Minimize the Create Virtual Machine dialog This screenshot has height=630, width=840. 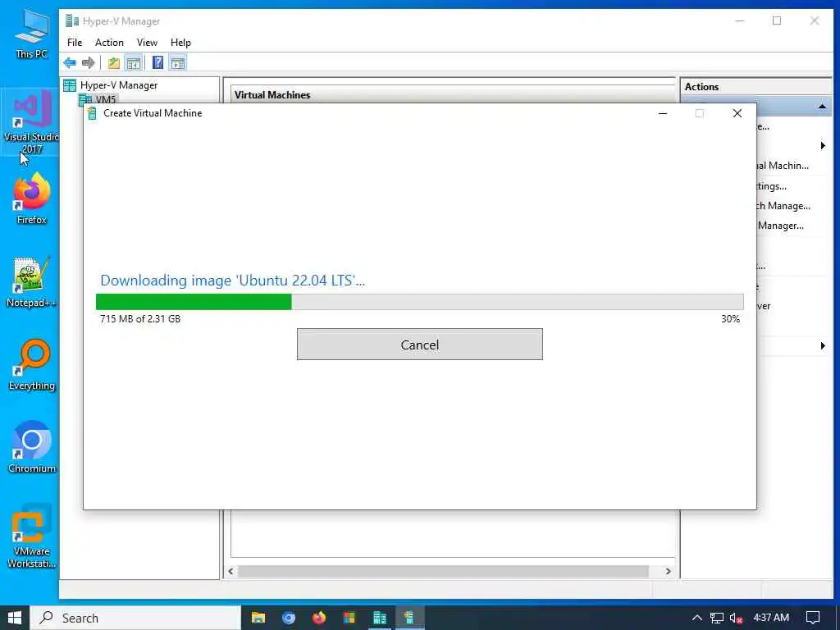(x=663, y=113)
